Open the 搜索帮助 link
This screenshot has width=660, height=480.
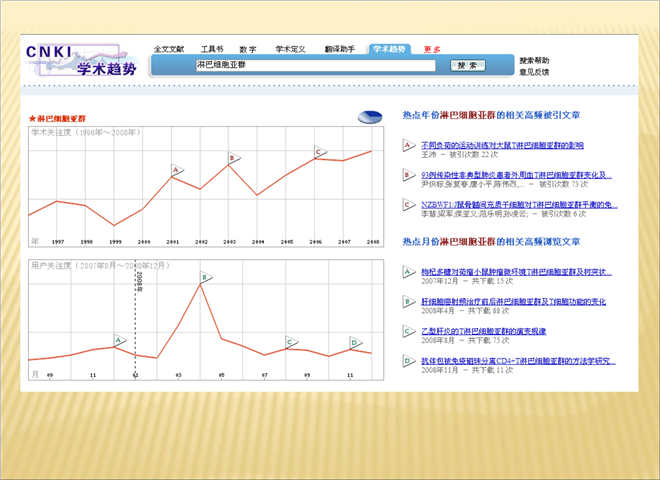coord(534,61)
